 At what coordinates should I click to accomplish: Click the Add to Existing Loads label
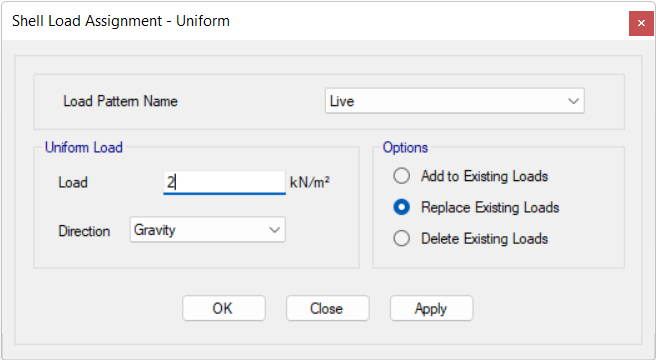click(484, 176)
